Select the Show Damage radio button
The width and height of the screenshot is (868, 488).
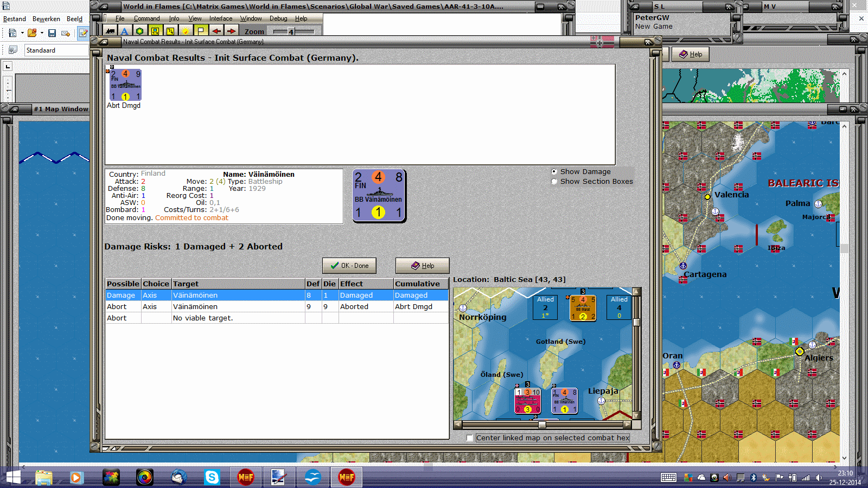pyautogui.click(x=554, y=171)
